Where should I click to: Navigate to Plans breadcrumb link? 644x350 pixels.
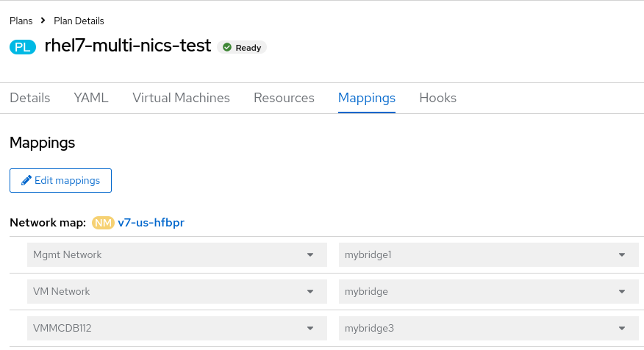[x=21, y=21]
